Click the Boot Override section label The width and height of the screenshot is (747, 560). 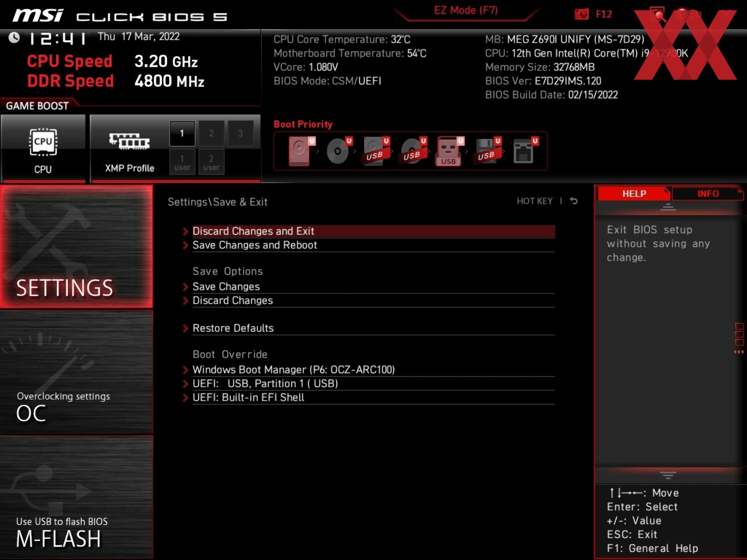[230, 355]
